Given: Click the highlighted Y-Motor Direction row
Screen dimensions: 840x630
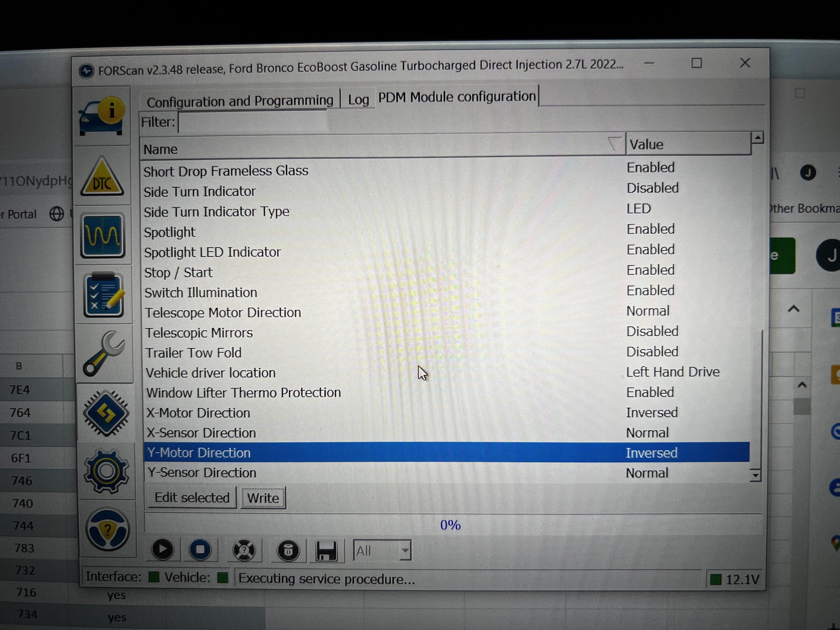Looking at the screenshot, I should click(447, 452).
